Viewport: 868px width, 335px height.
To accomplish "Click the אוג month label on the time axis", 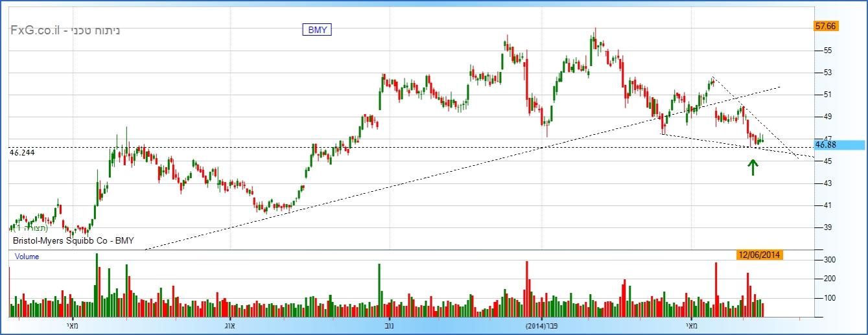I will click(x=228, y=325).
